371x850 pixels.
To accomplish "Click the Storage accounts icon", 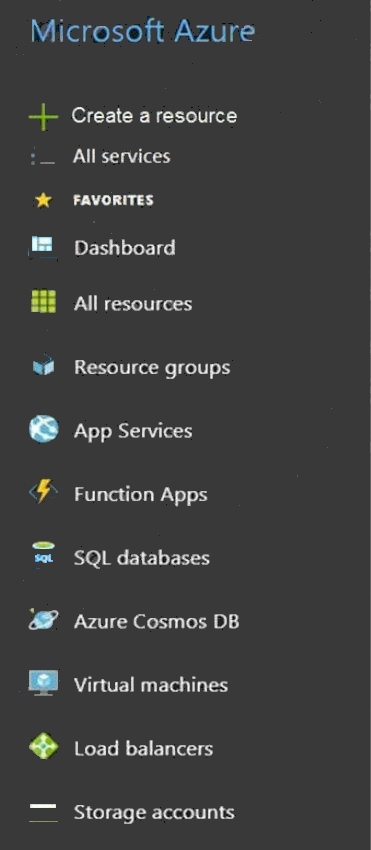I will 43,812.
